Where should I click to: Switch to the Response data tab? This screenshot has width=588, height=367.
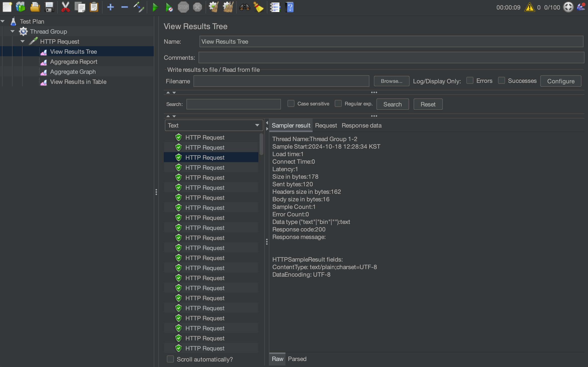(361, 125)
